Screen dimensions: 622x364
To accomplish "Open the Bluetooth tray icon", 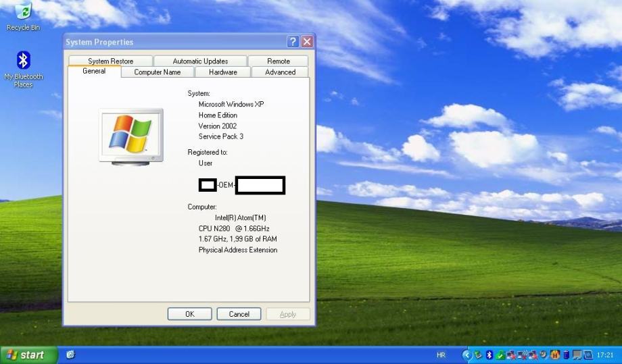I will pos(489,355).
